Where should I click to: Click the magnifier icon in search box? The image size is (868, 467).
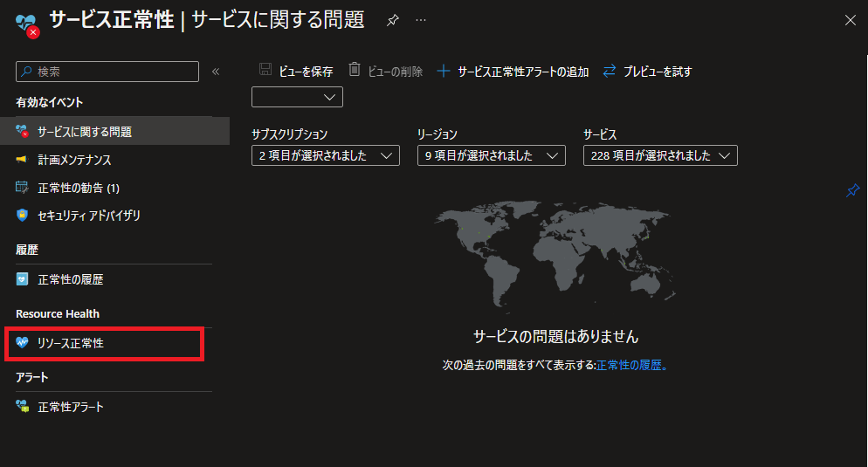(x=26, y=72)
